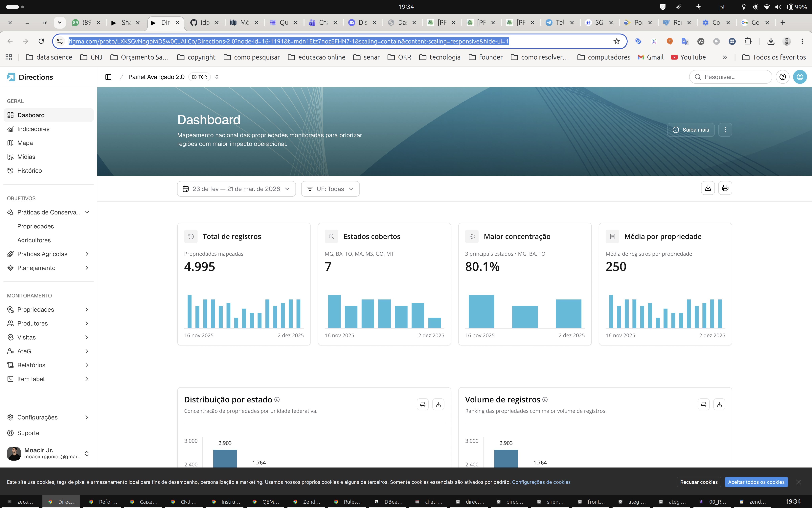
Task: Open the Gmail bookmark
Action: (651, 57)
